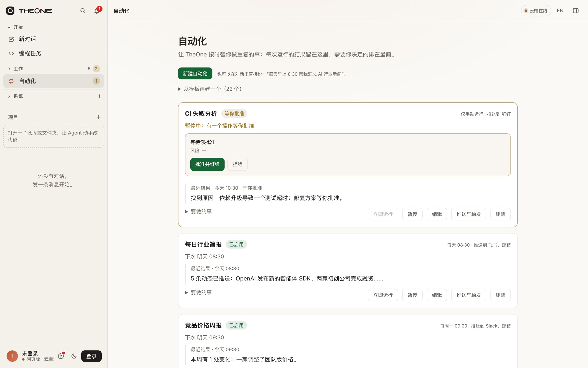The width and height of the screenshot is (588, 368).
Task: Select the 自动化 sidebar item
Action: click(54, 81)
